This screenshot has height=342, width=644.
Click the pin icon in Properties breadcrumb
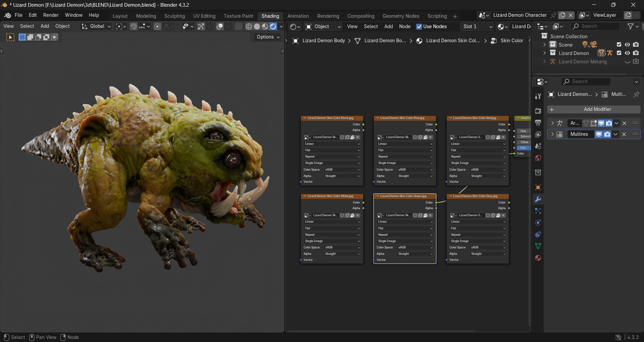[636, 95]
